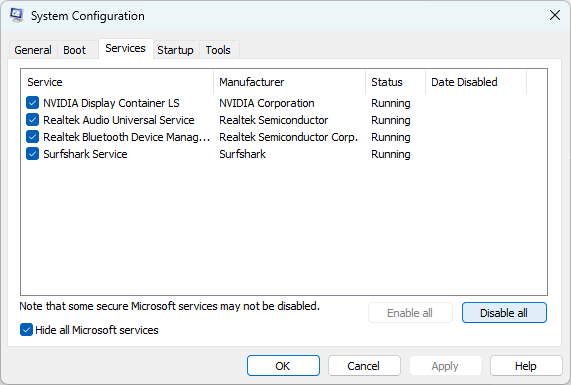This screenshot has height=385, width=571.
Task: Uncheck Realtek Audio Universal Service
Action: click(x=32, y=120)
